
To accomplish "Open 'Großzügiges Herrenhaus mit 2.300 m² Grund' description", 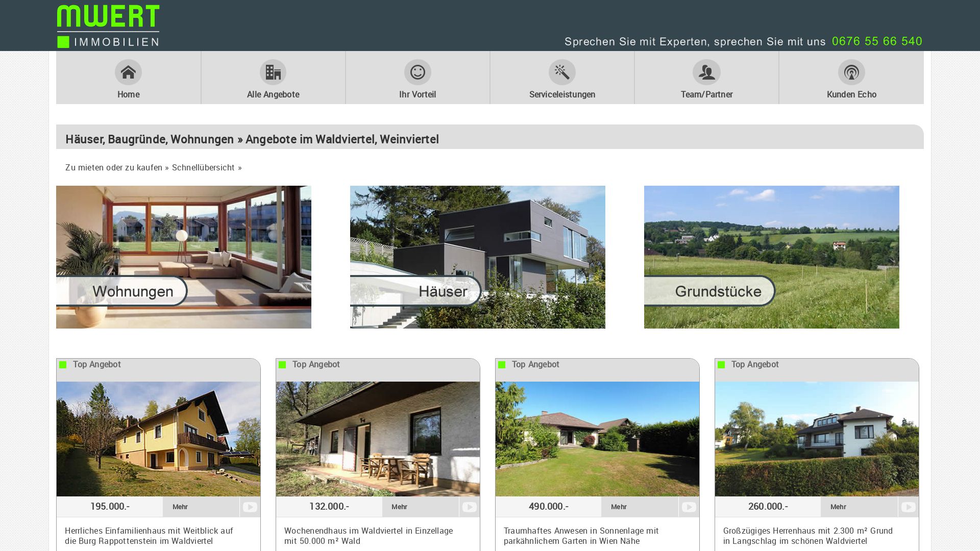I will pos(808,536).
